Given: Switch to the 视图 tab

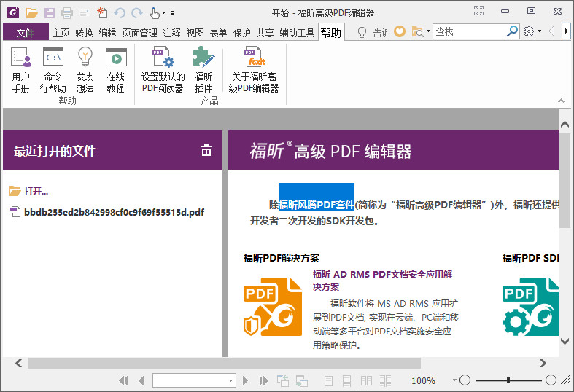Looking at the screenshot, I should point(195,33).
